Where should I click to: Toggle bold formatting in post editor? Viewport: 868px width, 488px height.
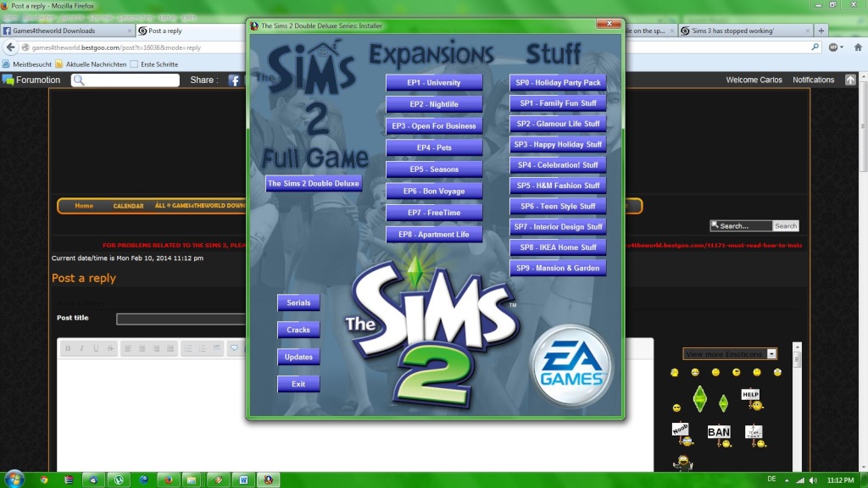[x=68, y=348]
